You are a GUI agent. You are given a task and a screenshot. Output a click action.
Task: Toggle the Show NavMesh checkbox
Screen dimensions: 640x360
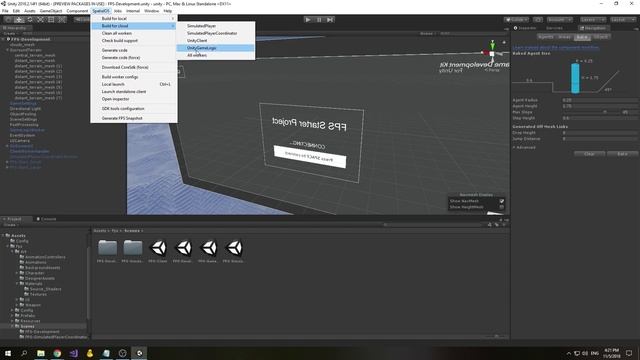point(502,201)
